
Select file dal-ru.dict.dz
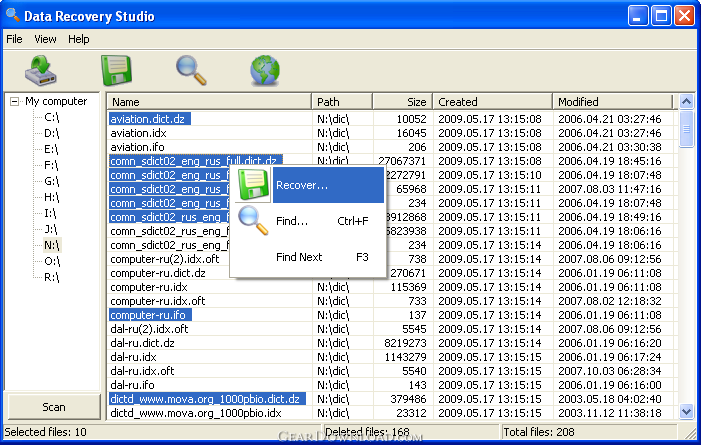pyautogui.click(x=142, y=343)
